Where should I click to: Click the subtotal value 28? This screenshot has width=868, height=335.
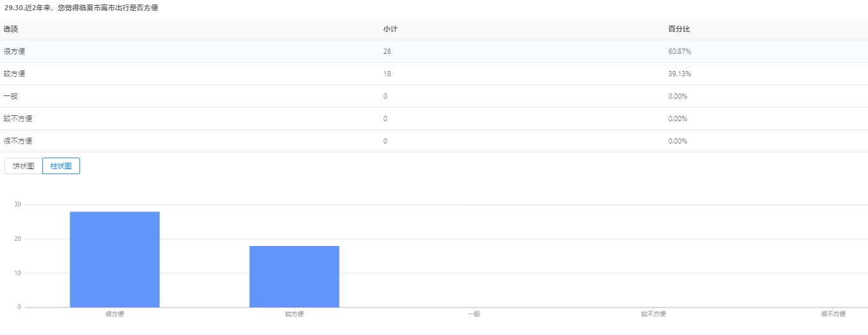(387, 51)
